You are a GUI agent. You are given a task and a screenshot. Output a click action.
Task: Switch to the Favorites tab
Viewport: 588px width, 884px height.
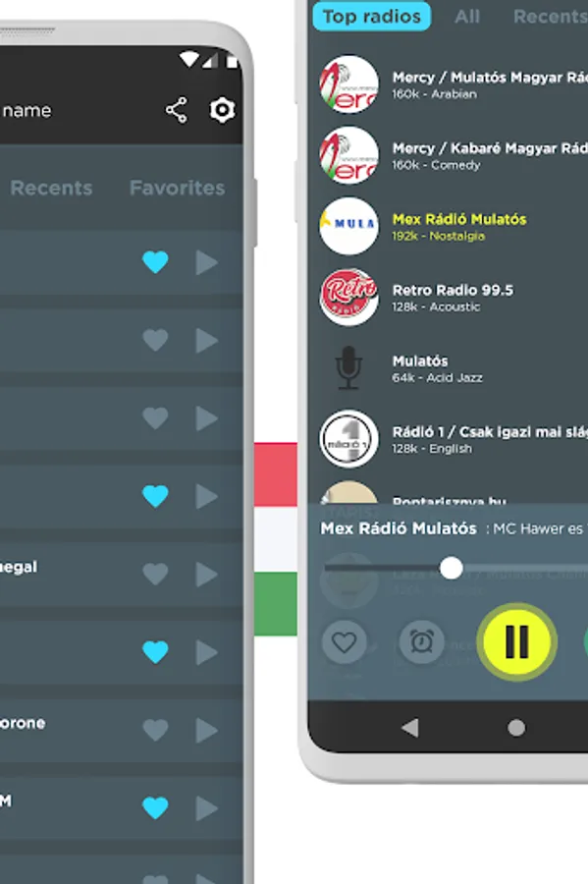point(177,188)
